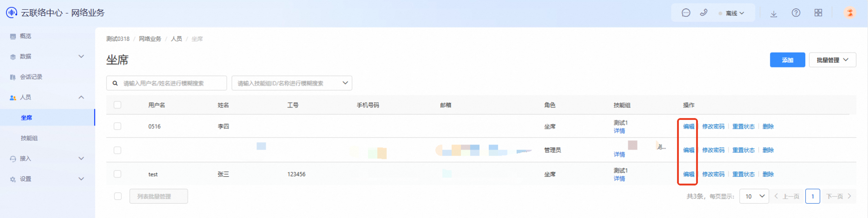The width and height of the screenshot is (868, 218).
Task: Click the 设置 gear icon in sidebar
Action: click(x=13, y=179)
